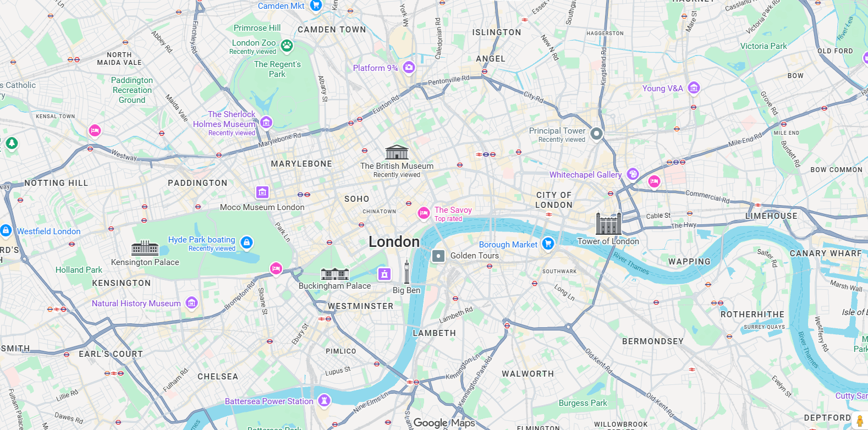Viewport: 868px width, 430px height.
Task: Open the Principal Tower location marker
Action: pos(596,134)
